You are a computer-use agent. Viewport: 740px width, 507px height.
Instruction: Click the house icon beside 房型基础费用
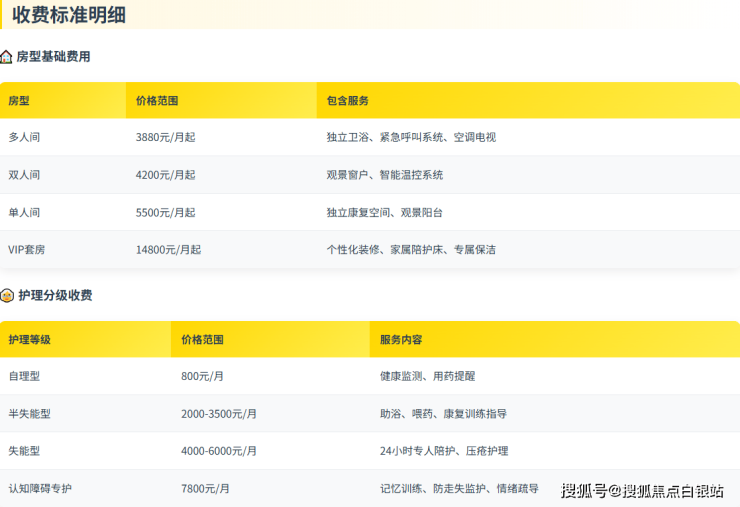click(7, 57)
